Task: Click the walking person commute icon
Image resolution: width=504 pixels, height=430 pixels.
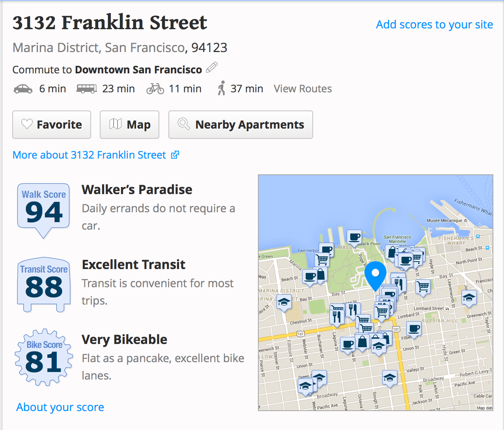Action: (x=222, y=88)
